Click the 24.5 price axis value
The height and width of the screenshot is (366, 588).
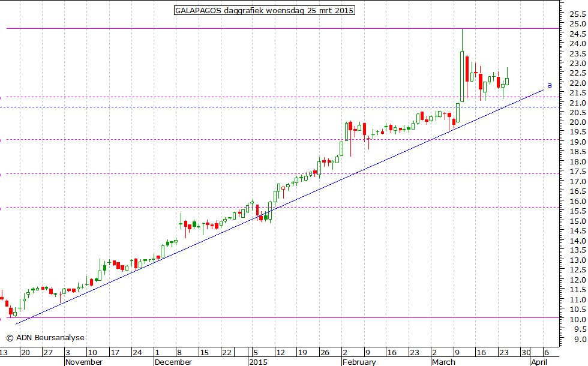[577, 34]
